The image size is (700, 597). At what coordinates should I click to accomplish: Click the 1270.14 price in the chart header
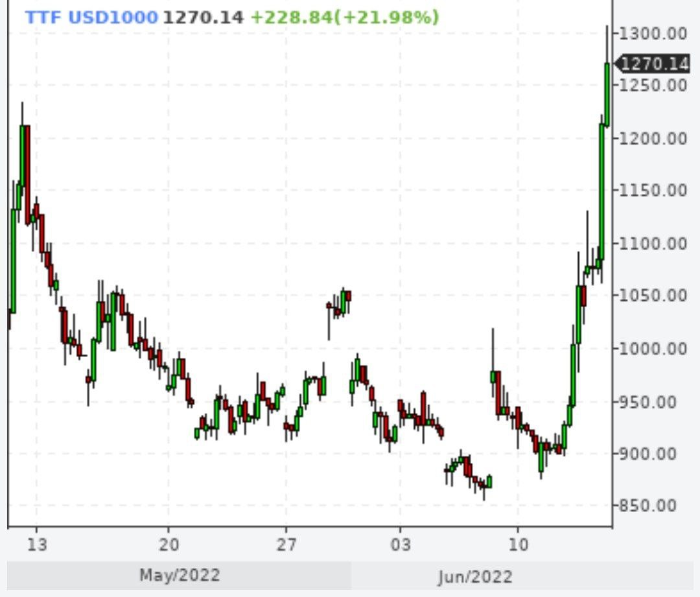tap(203, 17)
